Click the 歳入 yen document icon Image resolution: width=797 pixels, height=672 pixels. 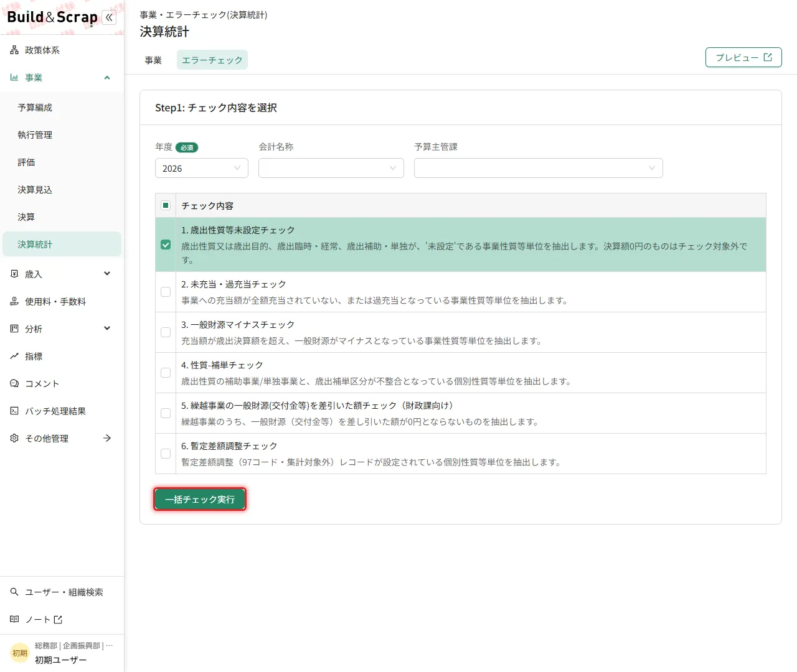14,274
